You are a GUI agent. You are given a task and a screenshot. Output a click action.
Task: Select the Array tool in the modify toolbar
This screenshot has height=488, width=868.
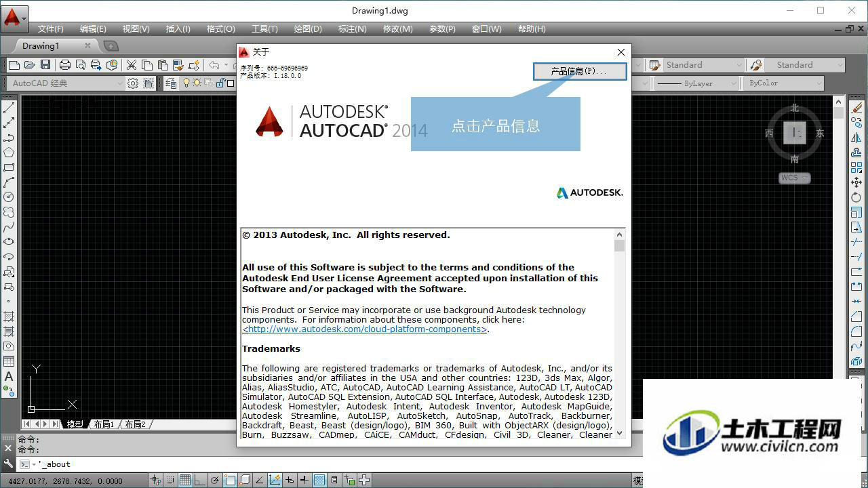856,167
